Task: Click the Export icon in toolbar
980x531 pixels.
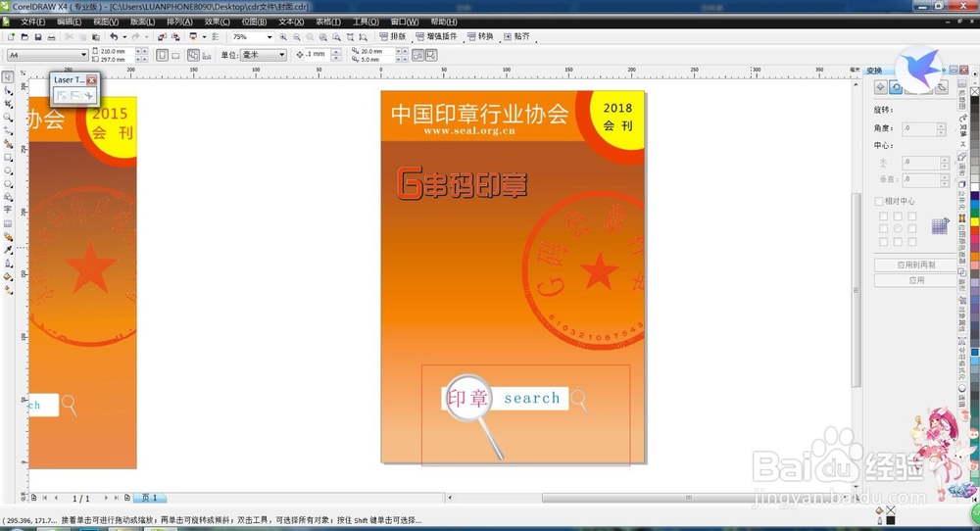Action: [175, 37]
